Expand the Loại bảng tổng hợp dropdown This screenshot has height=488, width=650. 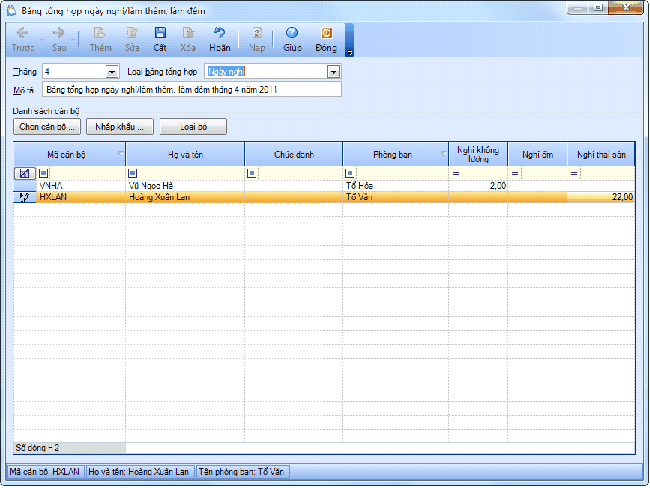click(x=333, y=72)
